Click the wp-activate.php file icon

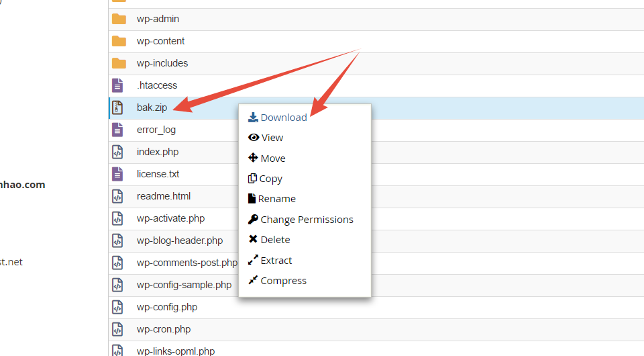tap(117, 219)
